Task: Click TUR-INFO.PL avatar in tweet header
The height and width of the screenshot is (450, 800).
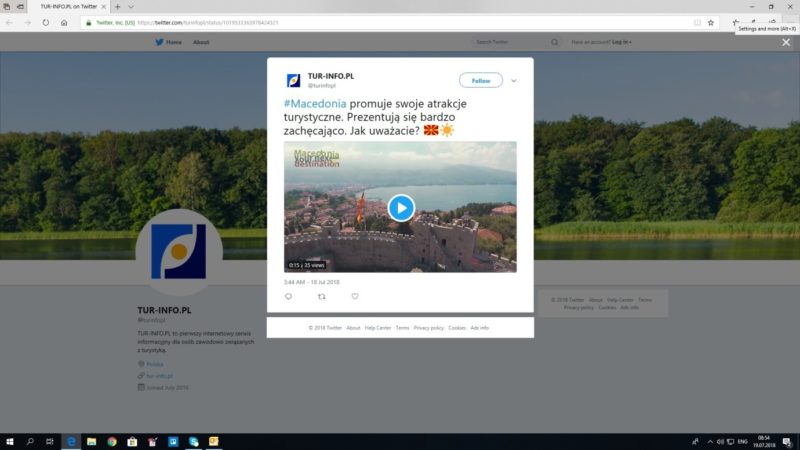Action: click(x=293, y=81)
